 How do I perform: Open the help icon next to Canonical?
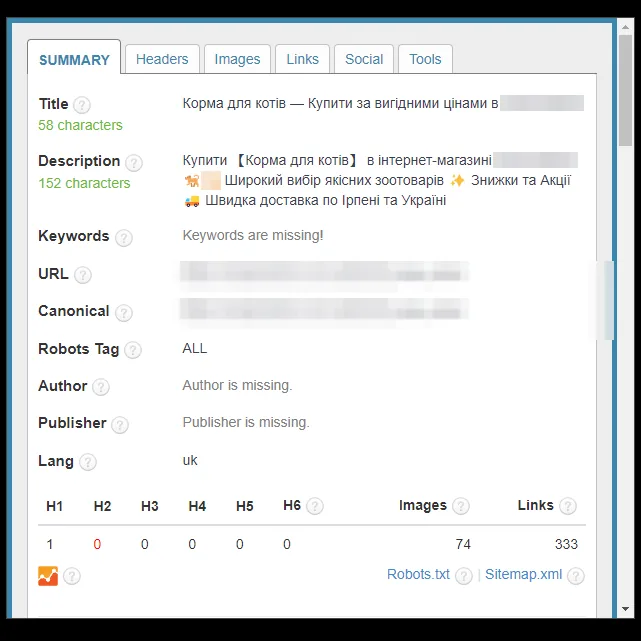point(123,313)
